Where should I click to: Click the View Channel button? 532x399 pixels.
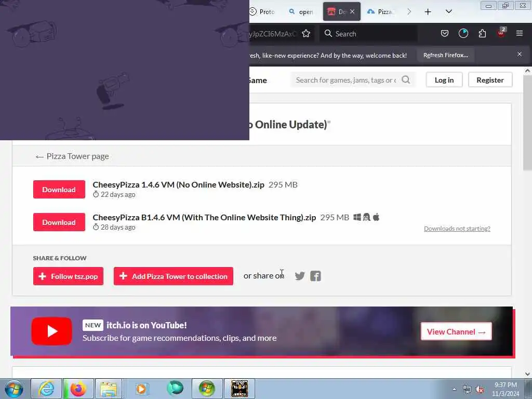coord(456,331)
